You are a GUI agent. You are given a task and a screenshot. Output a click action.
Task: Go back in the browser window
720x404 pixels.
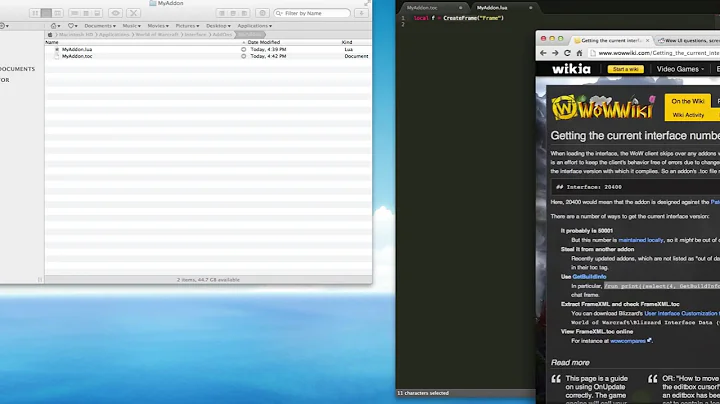(543, 53)
